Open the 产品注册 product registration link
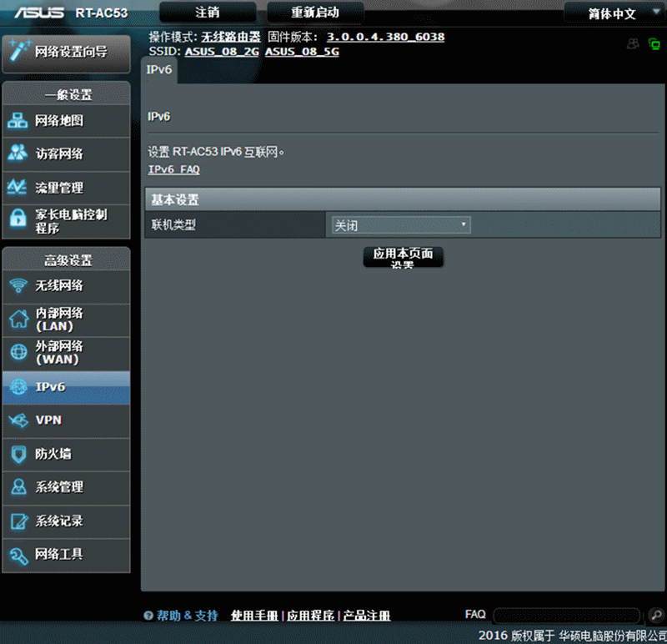667x644 pixels. [367, 616]
